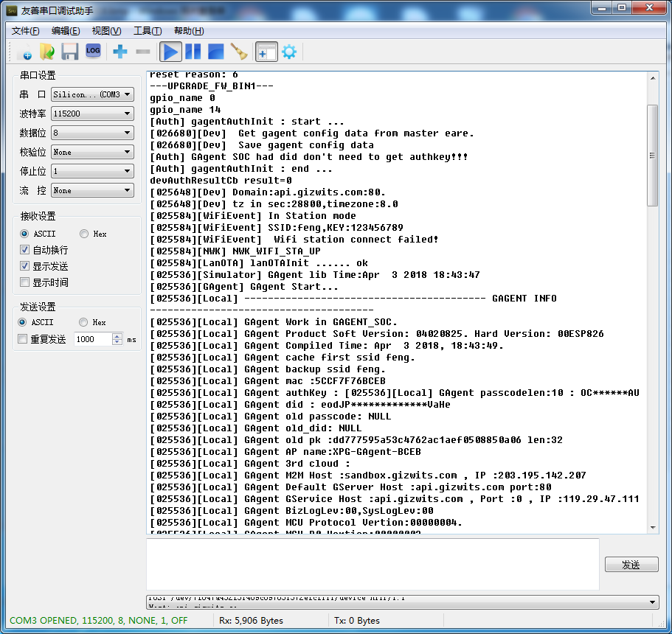
Task: Open the LOG recording icon
Action: 93,51
